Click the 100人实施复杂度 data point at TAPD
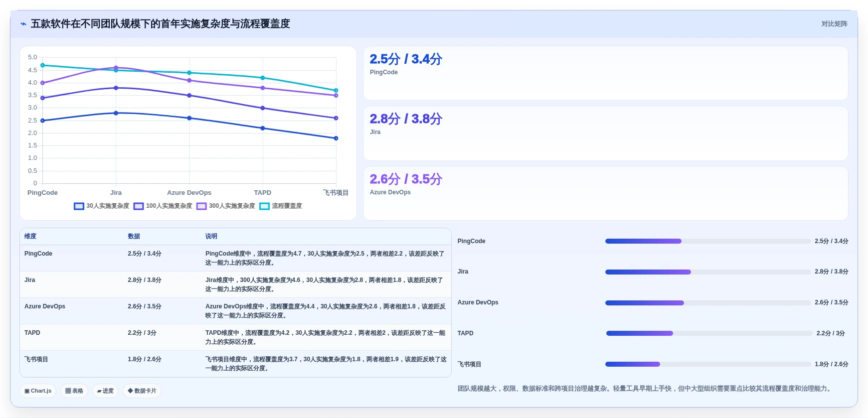The height and width of the screenshot is (418, 868). point(263,108)
